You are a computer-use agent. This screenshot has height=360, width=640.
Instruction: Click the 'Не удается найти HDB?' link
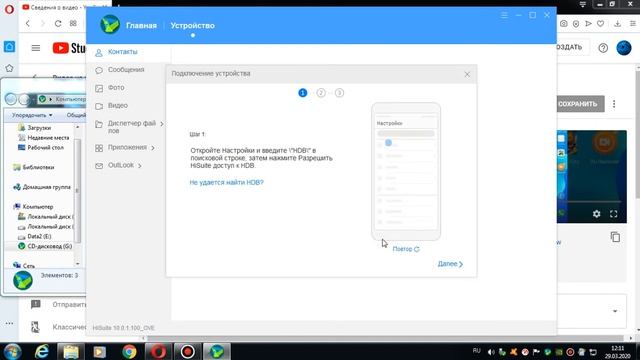[x=227, y=182]
